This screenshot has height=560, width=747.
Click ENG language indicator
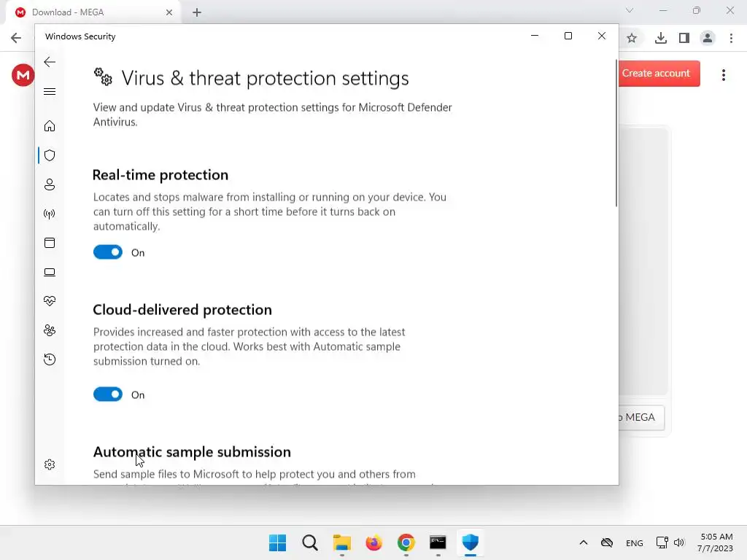tap(634, 542)
